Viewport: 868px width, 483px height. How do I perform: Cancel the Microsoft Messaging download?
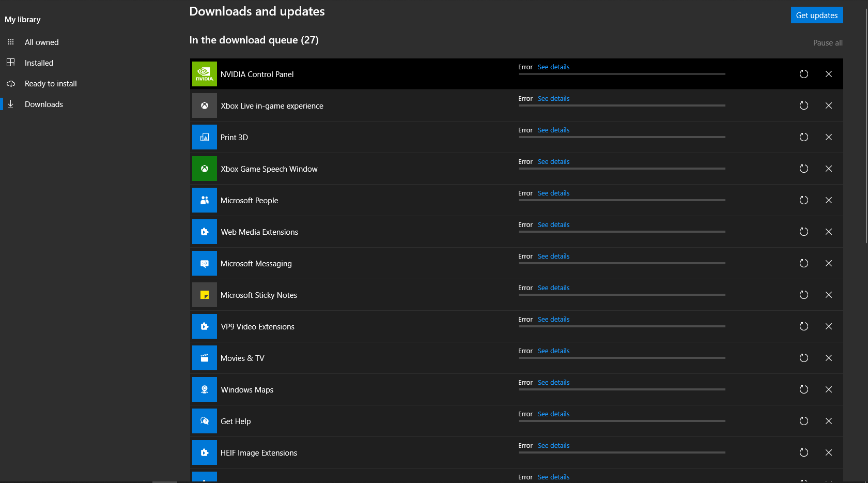coord(829,263)
